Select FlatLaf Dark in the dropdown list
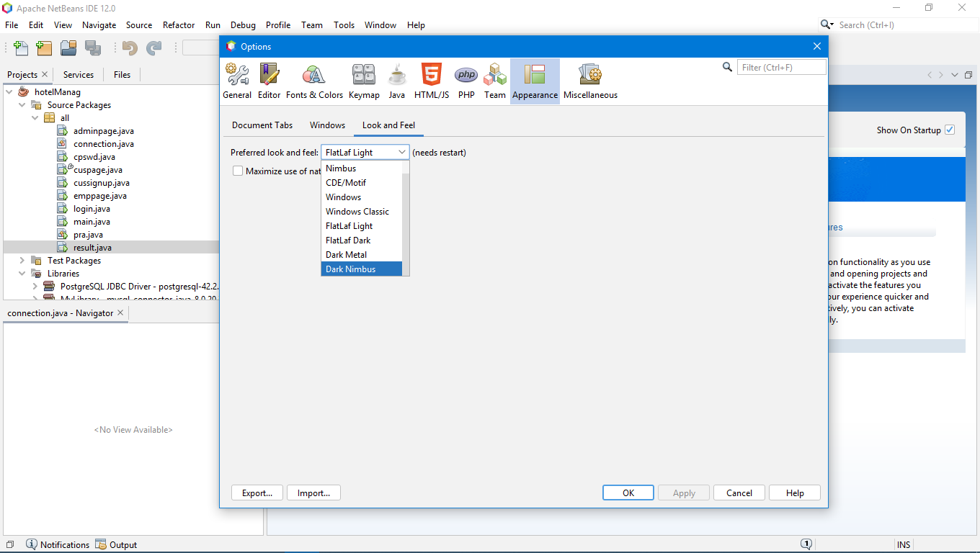The height and width of the screenshot is (553, 980). click(x=362, y=240)
